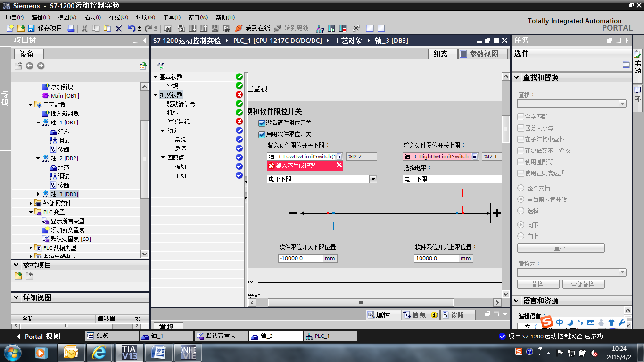Click the Word taskbar icon
The height and width of the screenshot is (362, 644).
point(158,352)
